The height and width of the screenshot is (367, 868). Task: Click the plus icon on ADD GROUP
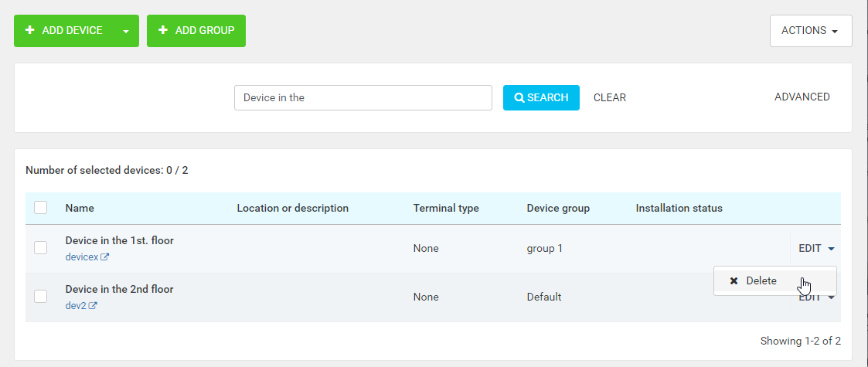coord(163,31)
